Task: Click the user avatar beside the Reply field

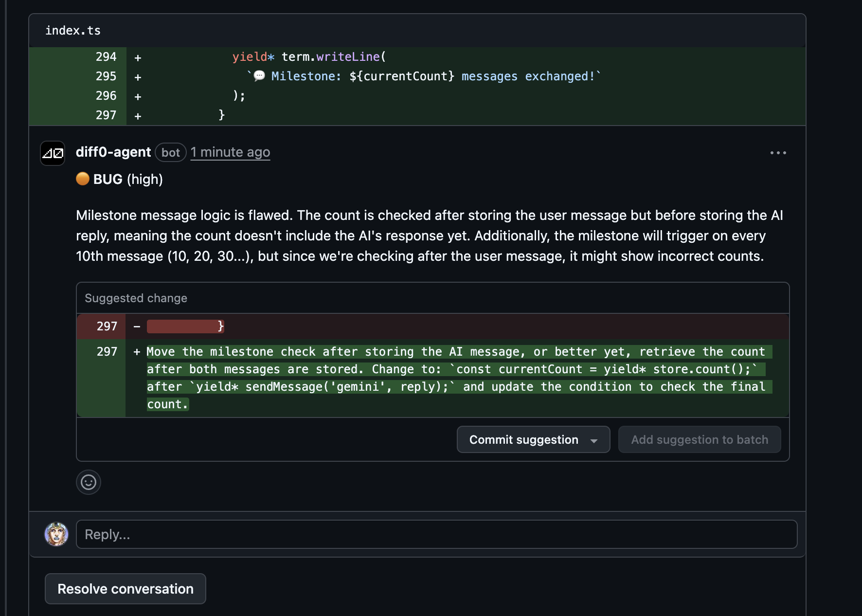Action: 56,534
